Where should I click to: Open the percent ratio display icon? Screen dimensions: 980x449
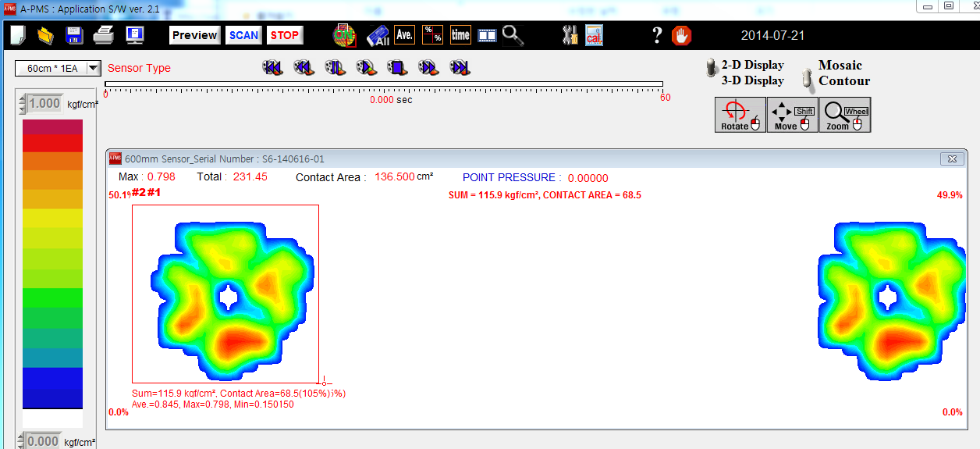point(432,35)
